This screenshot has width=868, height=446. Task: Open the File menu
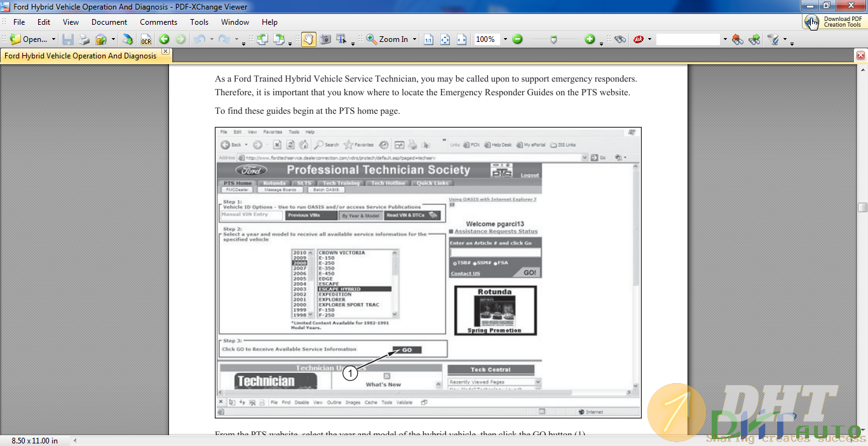pos(19,22)
